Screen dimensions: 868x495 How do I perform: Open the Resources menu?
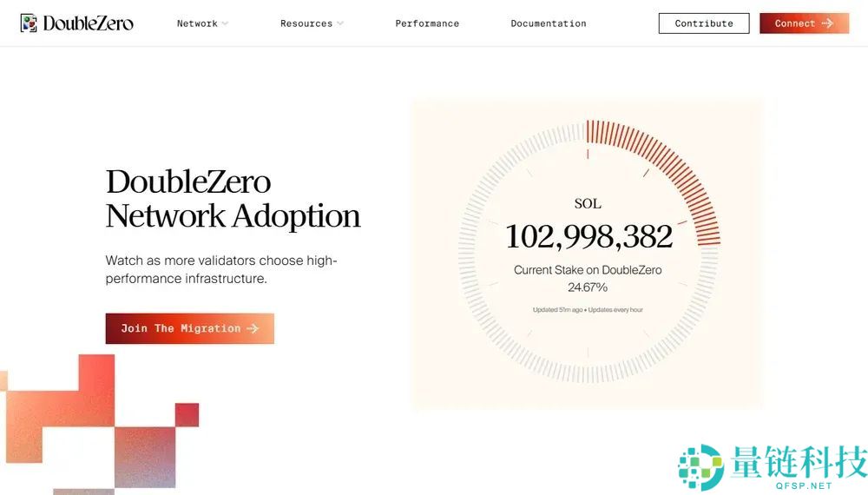[306, 23]
